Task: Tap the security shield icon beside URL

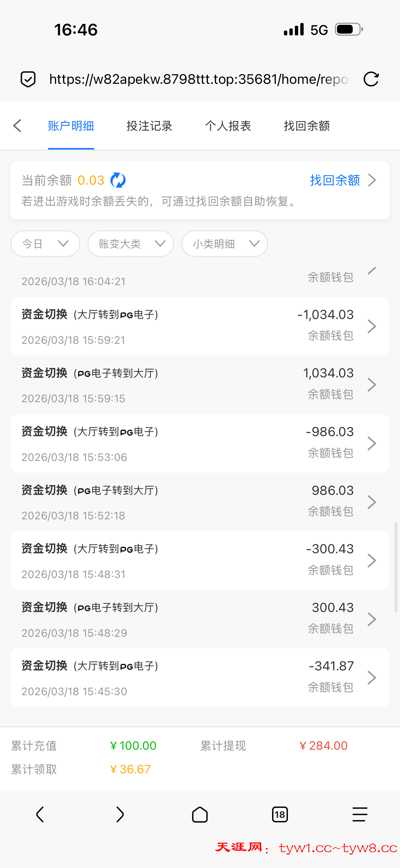Action: pyautogui.click(x=28, y=79)
